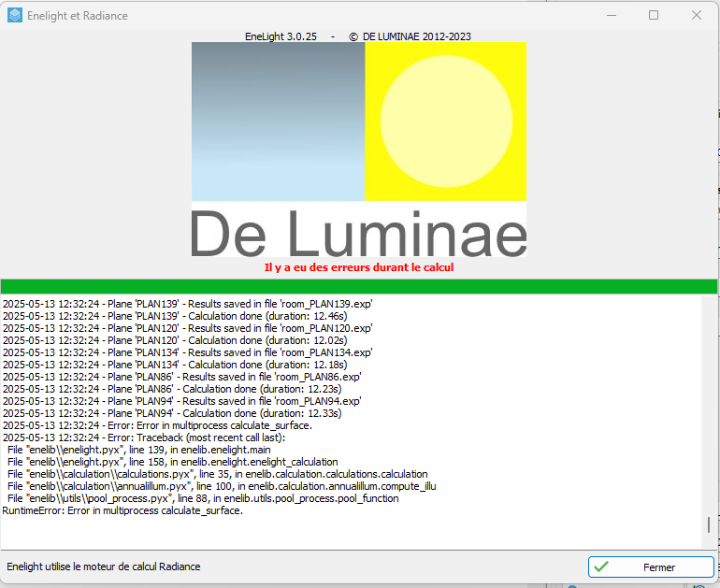Click the log line "Results saved in file 'room_PLAN139.exp'"
The width and height of the screenshot is (720, 588).
coord(187,304)
